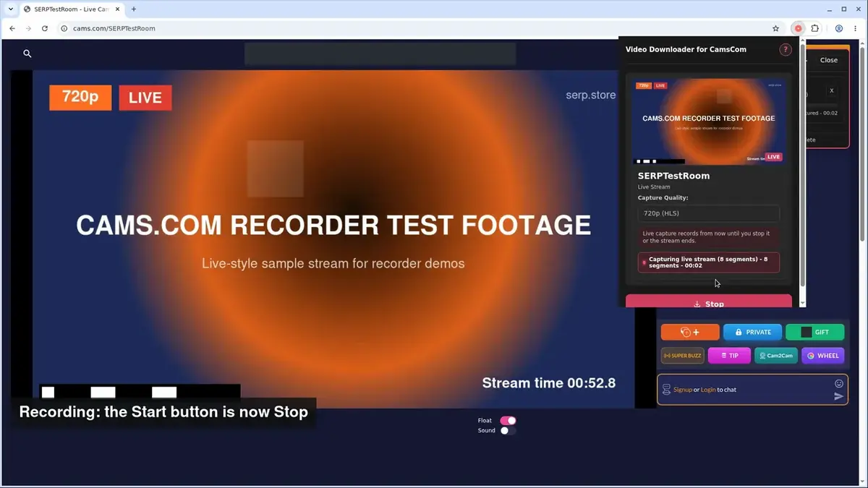Click the search magnifier icon
868x488 pixels.
27,53
